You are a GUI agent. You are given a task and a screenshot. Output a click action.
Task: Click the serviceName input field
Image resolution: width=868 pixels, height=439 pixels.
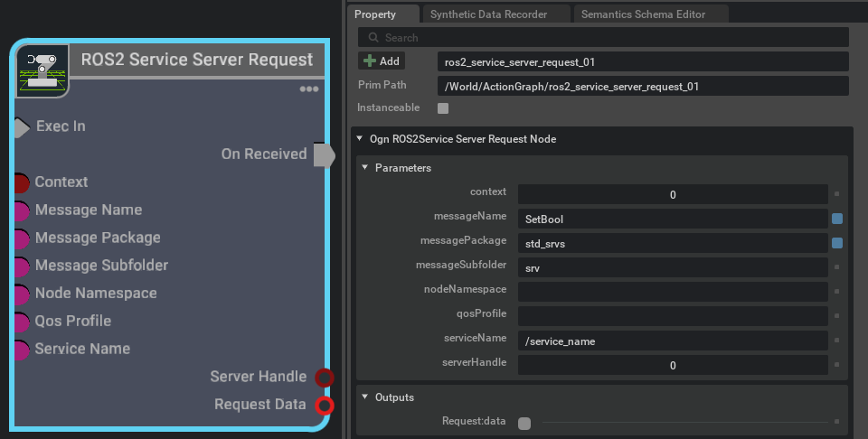coord(673,341)
